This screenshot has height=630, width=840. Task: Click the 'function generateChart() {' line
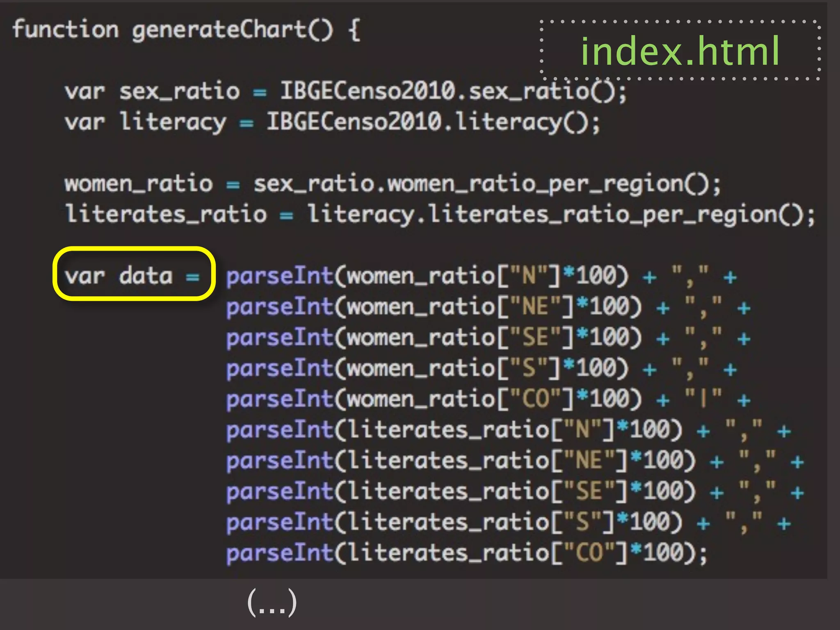187,30
